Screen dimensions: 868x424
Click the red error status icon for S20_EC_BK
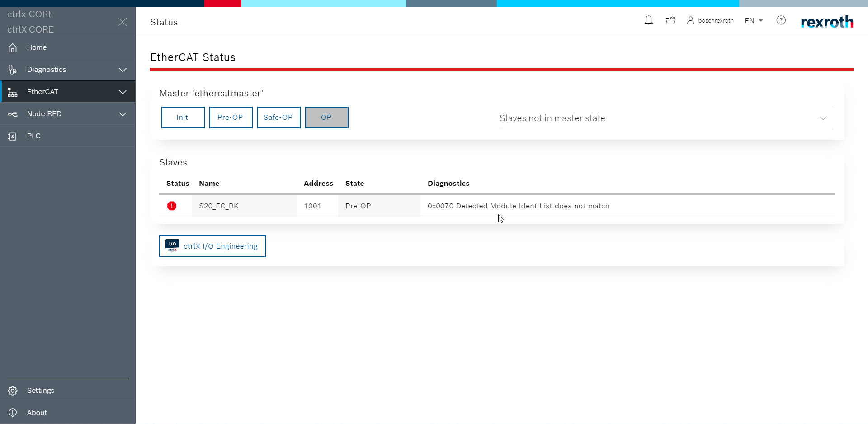(172, 206)
